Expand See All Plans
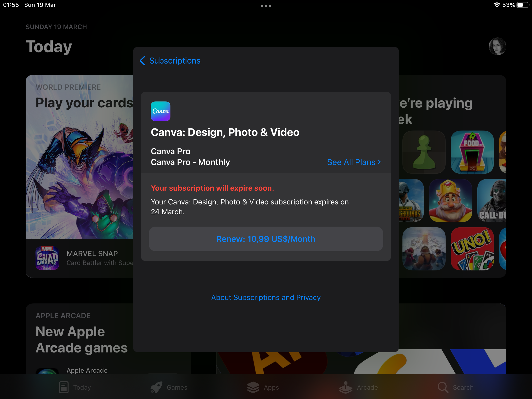Image resolution: width=532 pixels, height=399 pixels. [x=354, y=162]
